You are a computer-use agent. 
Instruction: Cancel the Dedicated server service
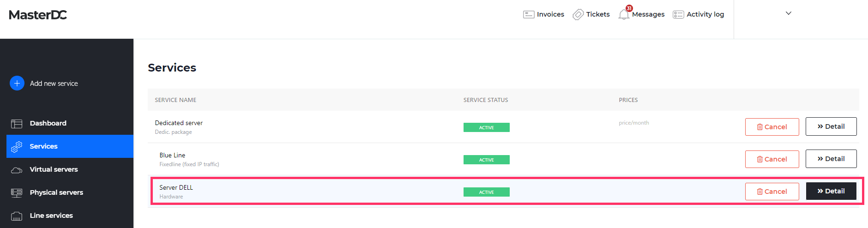pos(772,127)
